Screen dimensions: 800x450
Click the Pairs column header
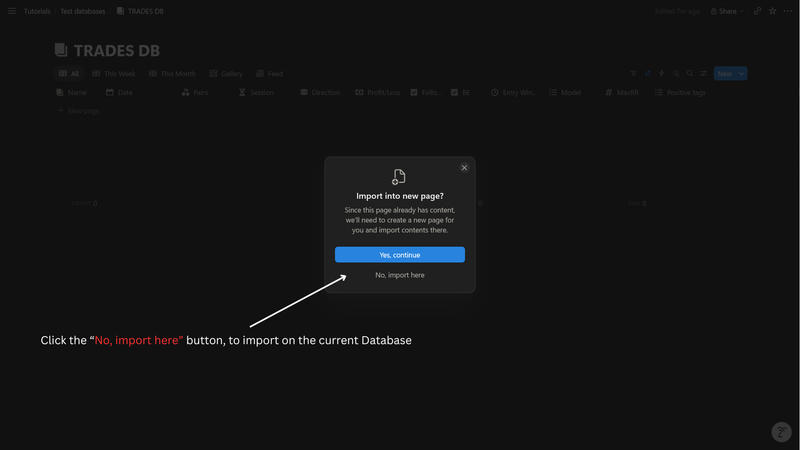click(x=195, y=92)
